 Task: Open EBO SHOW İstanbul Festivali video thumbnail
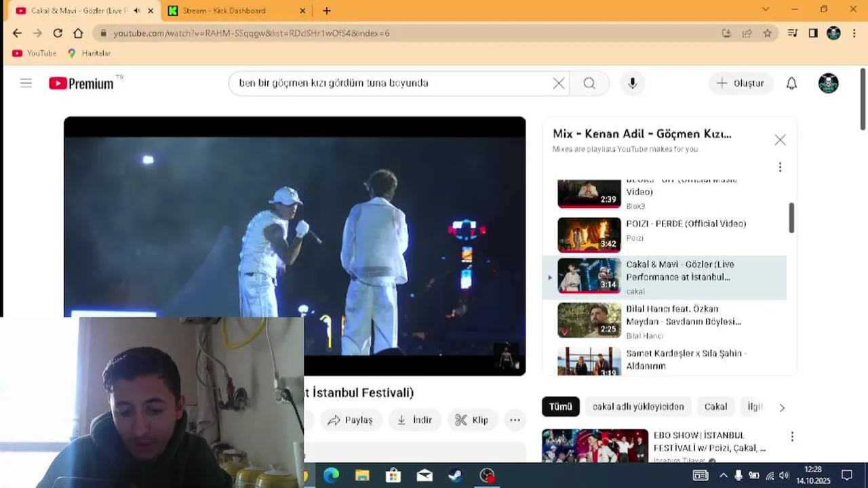pyautogui.click(x=595, y=445)
